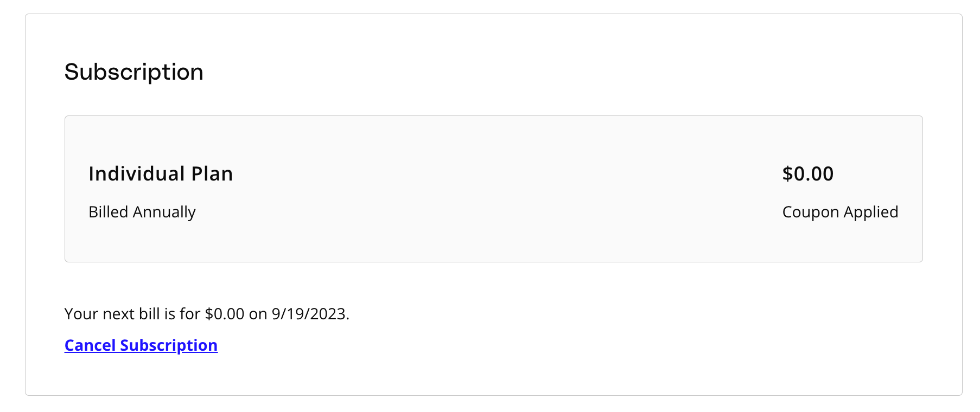Click the Coupon Applied label
Image resolution: width=980 pixels, height=412 pixels.
[x=839, y=212]
